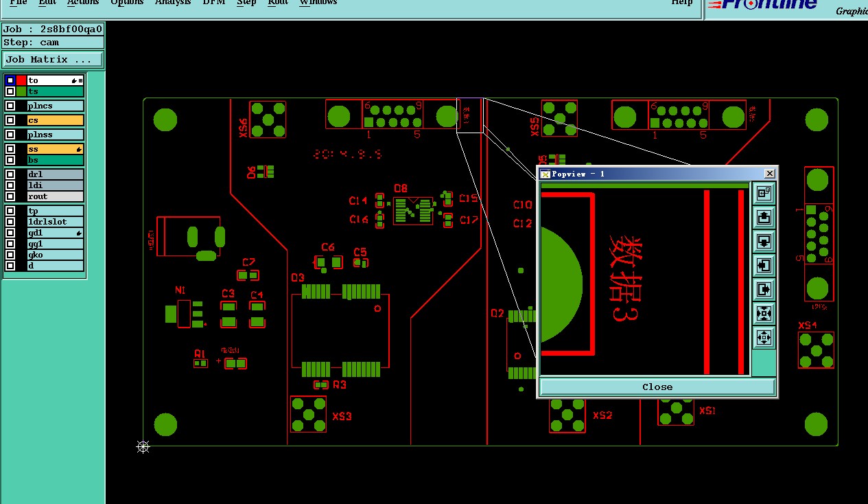868x504 pixels.
Task: Click the C7 component label
Action: pos(248,262)
